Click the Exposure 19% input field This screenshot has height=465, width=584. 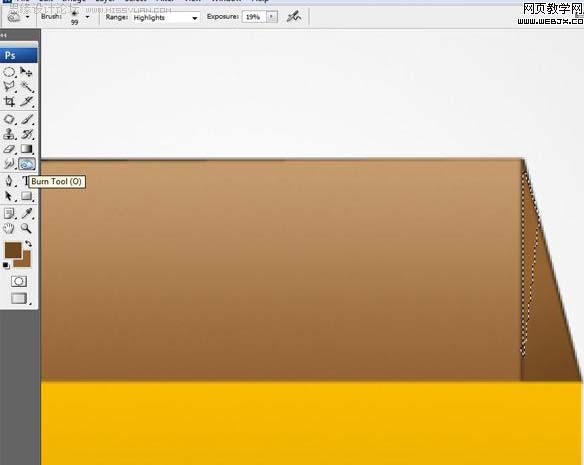[x=254, y=17]
